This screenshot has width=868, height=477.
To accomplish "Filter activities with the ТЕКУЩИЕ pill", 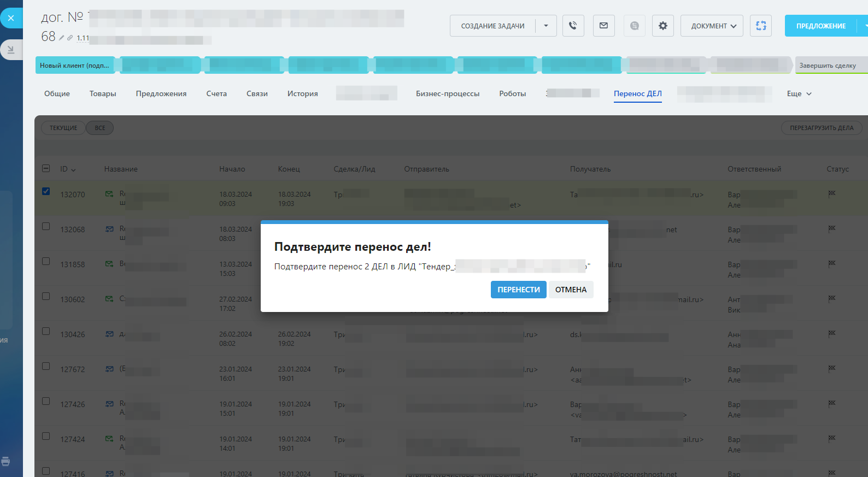I will 63,128.
